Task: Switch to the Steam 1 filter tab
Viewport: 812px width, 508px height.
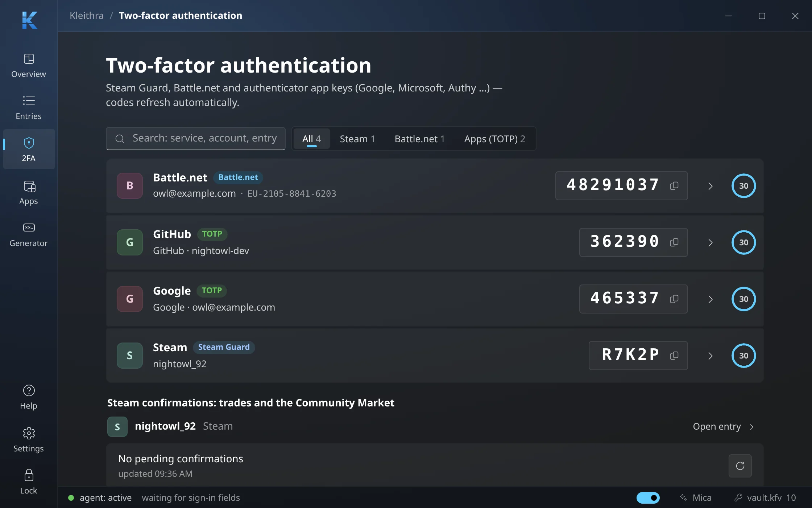Action: pyautogui.click(x=357, y=139)
